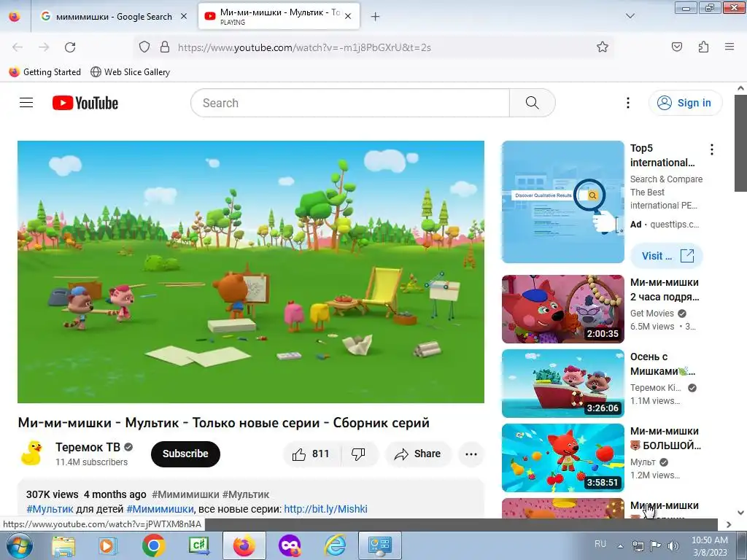Click the YouTube logo

pos(85,103)
